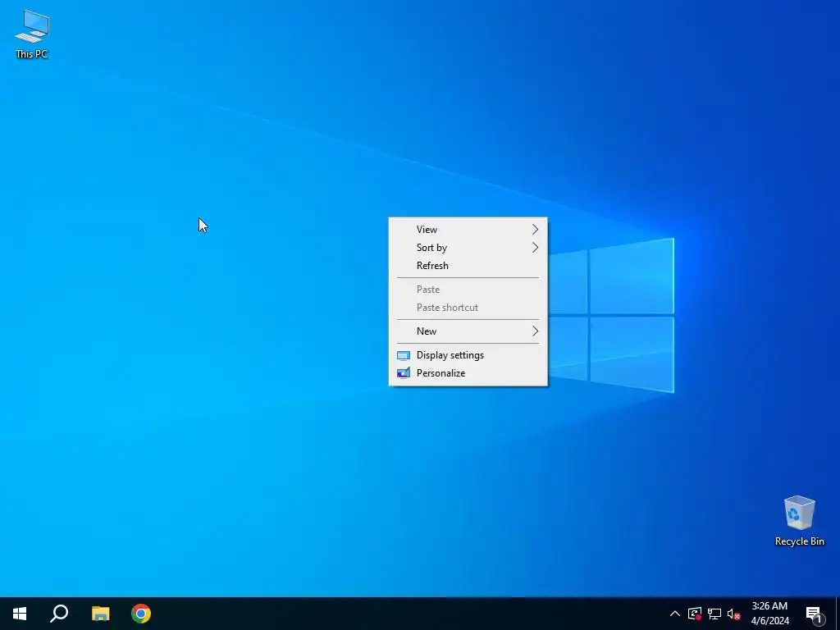Open taskbar search magnifier
This screenshot has height=630, width=840.
59,614
